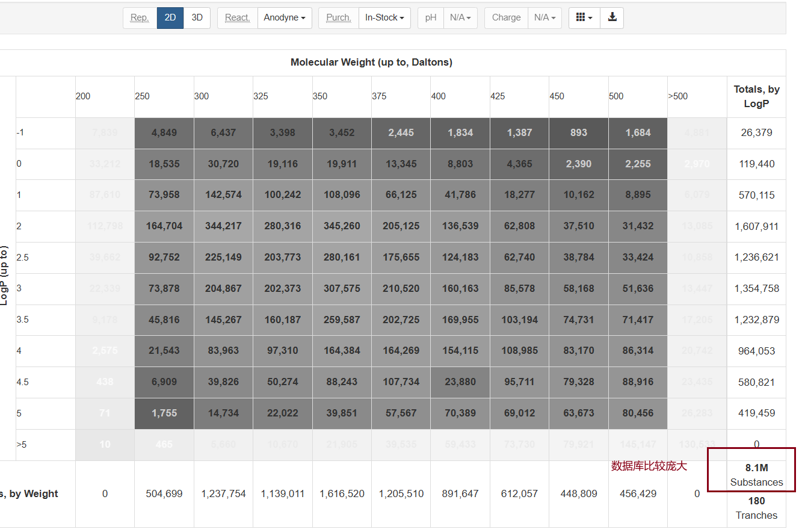Click the LogP total 419,459
Screen dimensions: 799x532
[756, 413]
